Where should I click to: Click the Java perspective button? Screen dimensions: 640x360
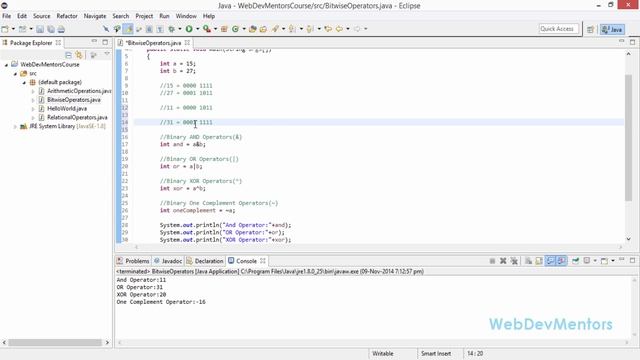coord(612,29)
